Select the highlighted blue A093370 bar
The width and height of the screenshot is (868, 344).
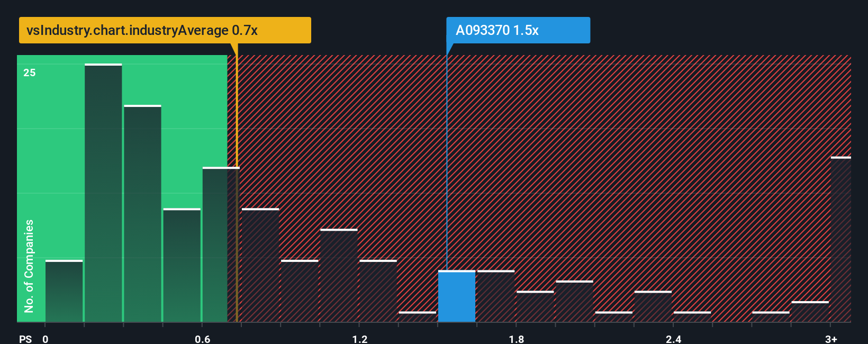click(x=457, y=296)
